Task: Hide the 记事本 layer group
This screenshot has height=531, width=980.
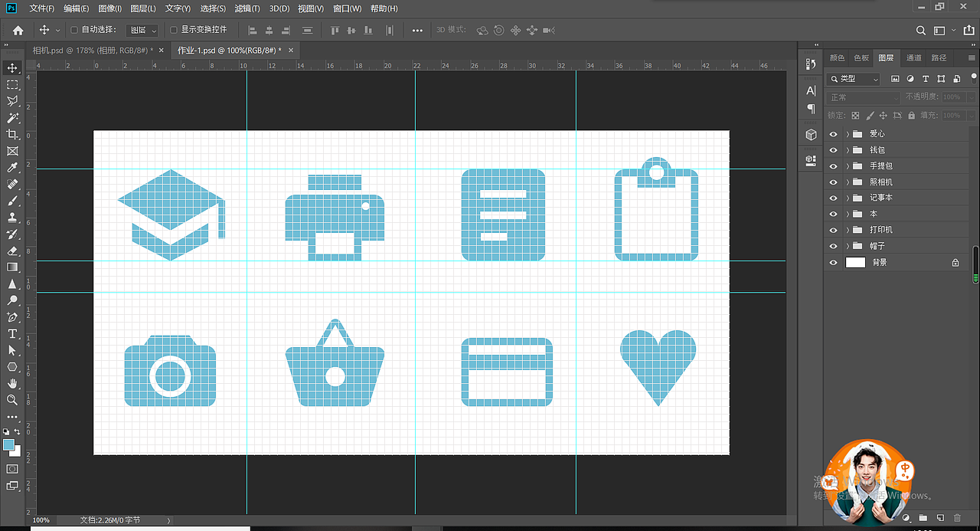Action: 834,198
